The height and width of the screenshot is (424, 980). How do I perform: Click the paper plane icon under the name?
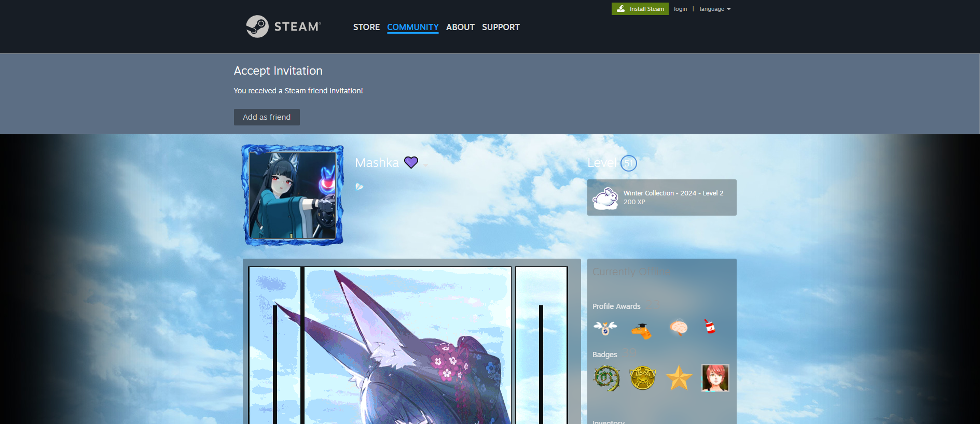(359, 187)
